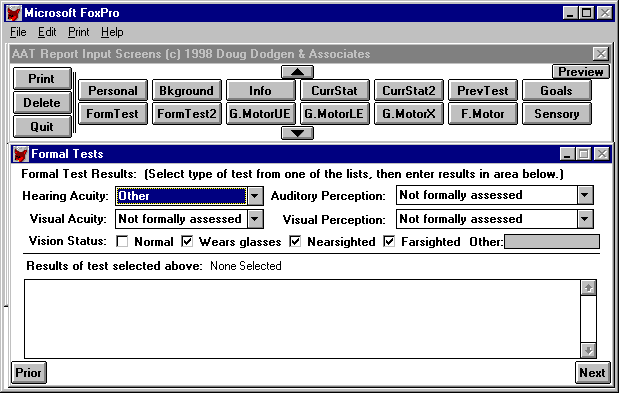Open the File menu

18,32
